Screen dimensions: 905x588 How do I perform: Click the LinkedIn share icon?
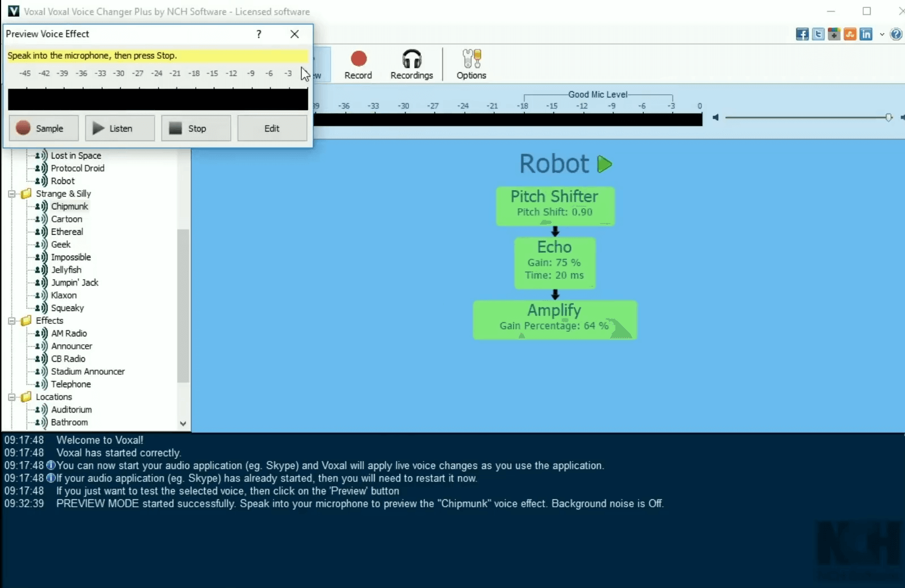coord(866,34)
